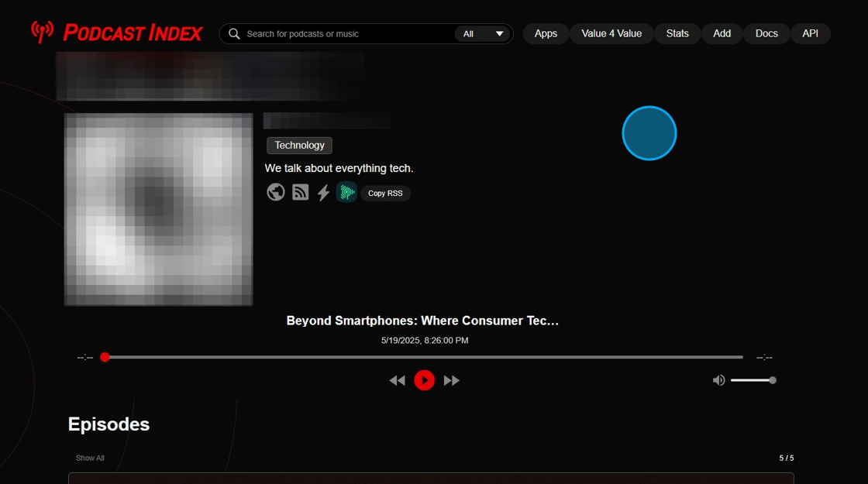Click the search magnifier icon

[x=234, y=34]
